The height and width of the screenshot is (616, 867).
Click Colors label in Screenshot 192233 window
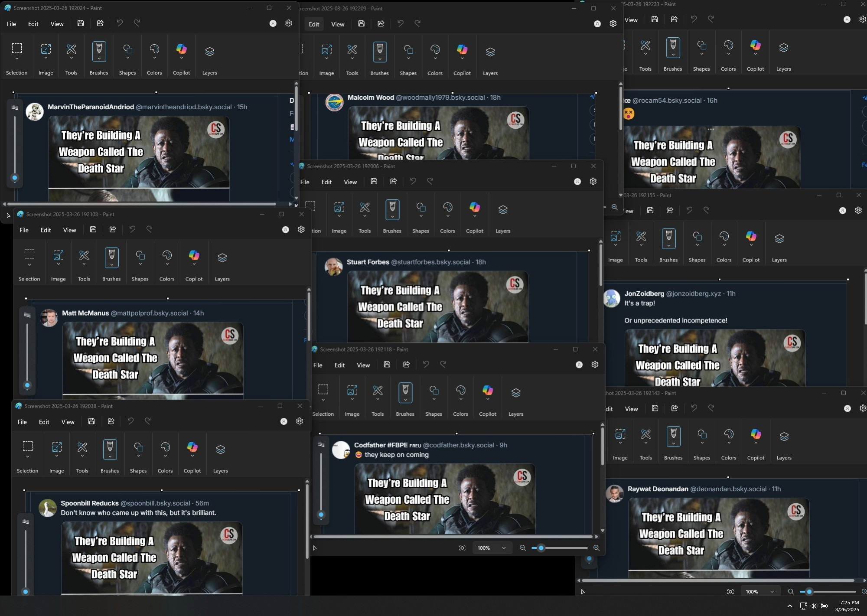coord(728,69)
